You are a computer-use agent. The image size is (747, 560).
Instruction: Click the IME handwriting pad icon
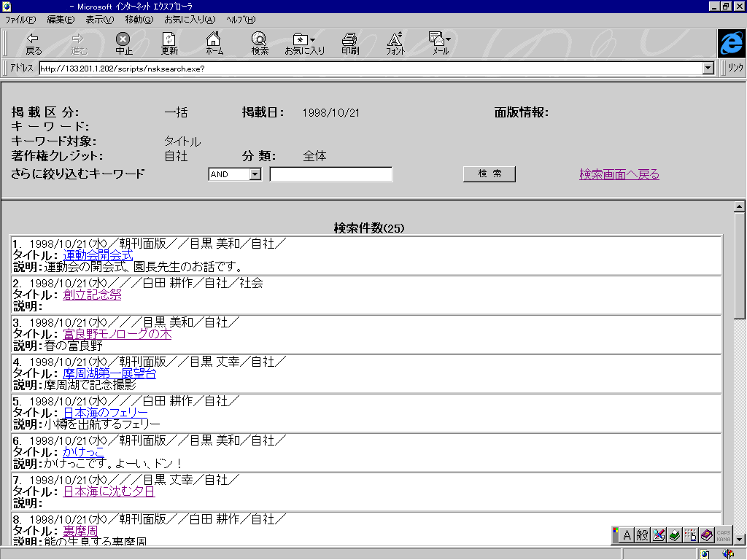pos(659,535)
